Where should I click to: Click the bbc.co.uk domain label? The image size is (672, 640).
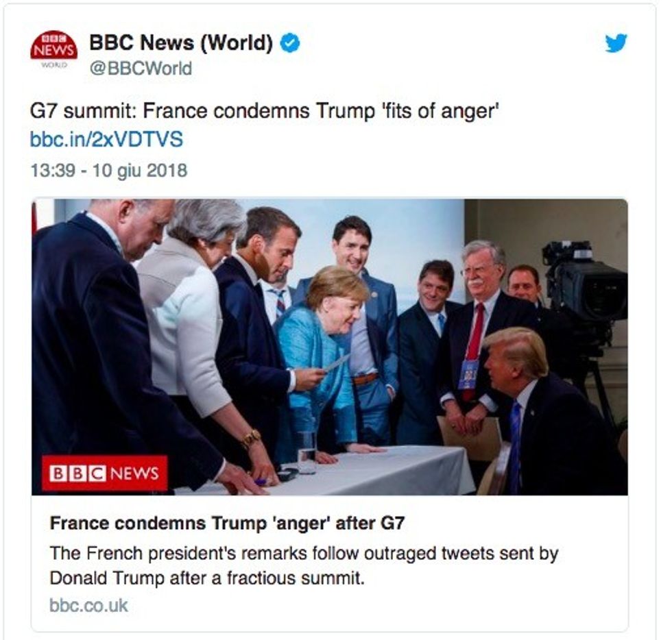88,606
